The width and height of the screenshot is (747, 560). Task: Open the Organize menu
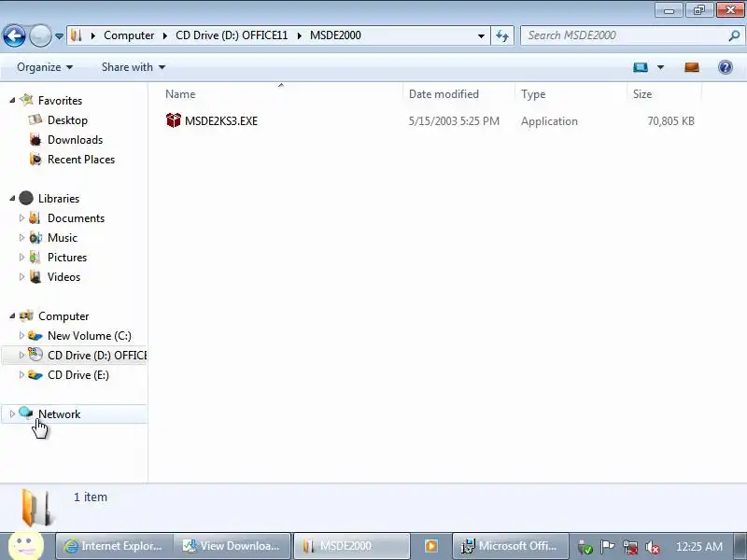click(45, 67)
